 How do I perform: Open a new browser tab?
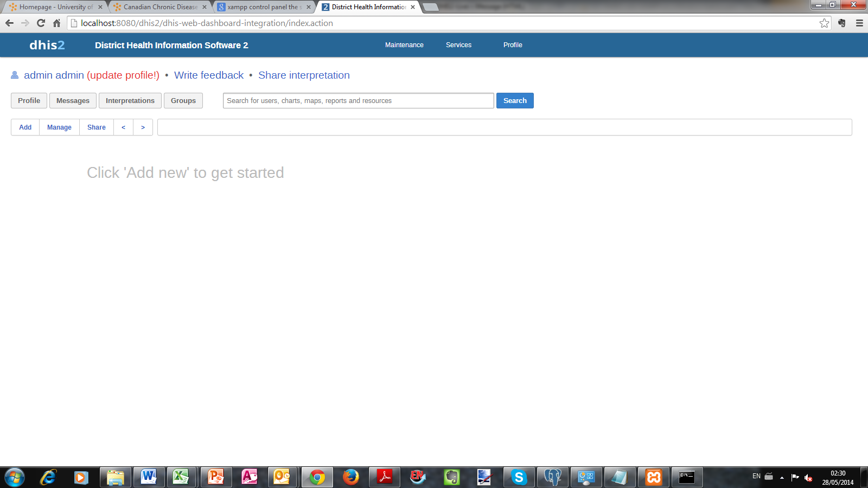click(430, 7)
